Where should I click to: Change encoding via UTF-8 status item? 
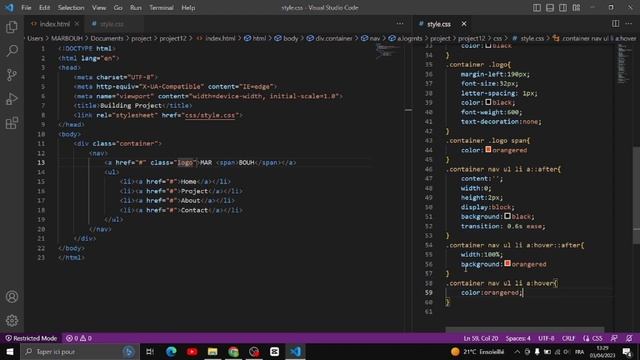[546, 338]
